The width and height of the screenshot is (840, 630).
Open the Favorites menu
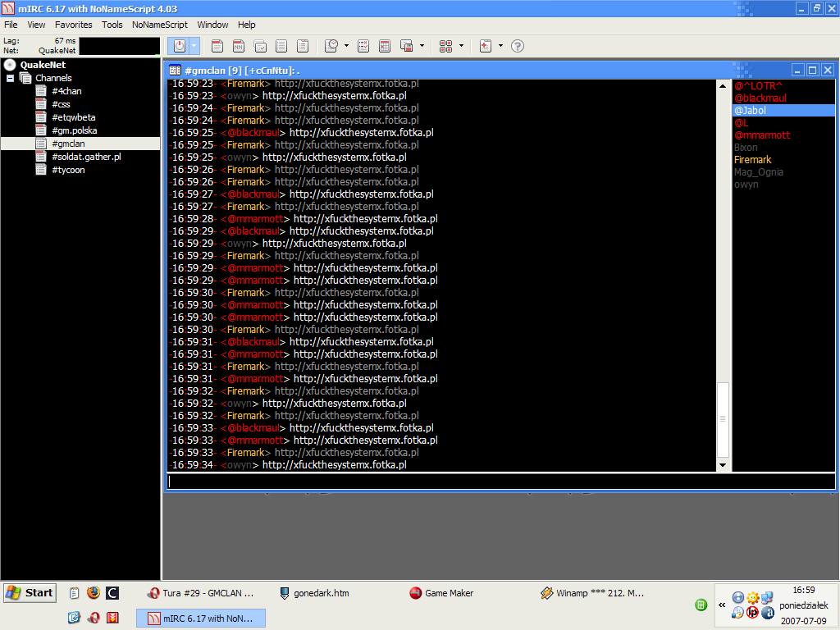pyautogui.click(x=73, y=25)
